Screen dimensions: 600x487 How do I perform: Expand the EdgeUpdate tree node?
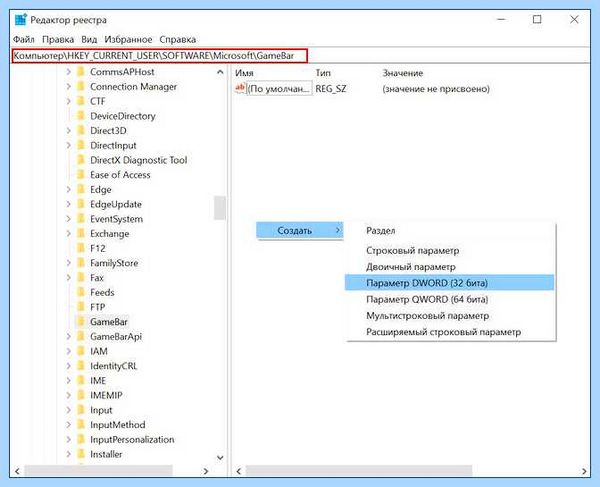[68, 204]
